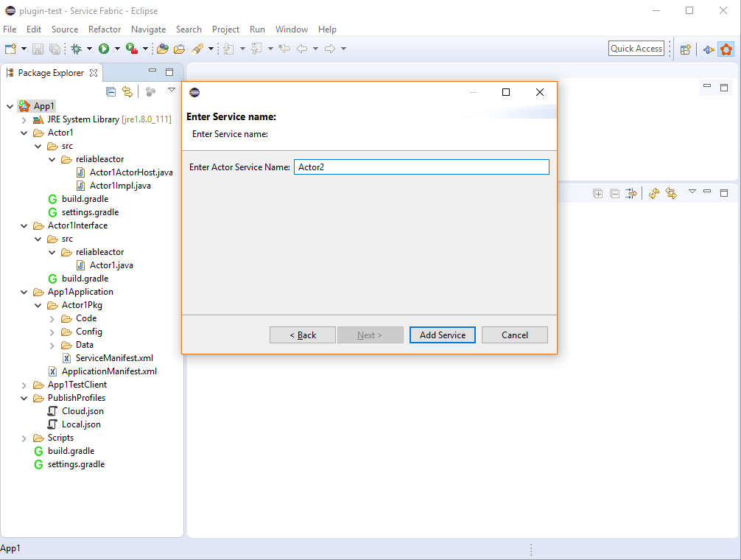Select Cloud.json under PublishProfiles

click(x=83, y=410)
